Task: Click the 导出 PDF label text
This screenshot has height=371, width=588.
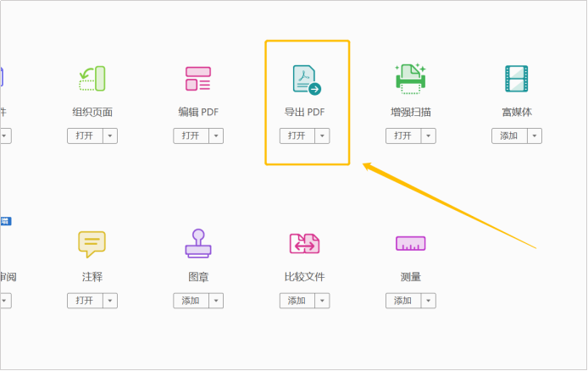Action: (304, 112)
